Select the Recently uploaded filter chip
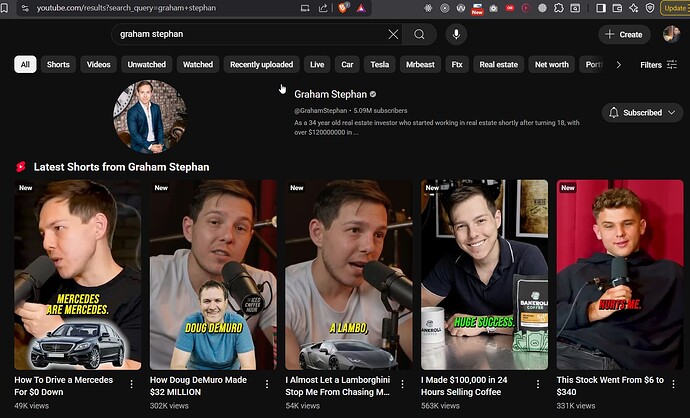The width and height of the screenshot is (690, 418). 261,64
